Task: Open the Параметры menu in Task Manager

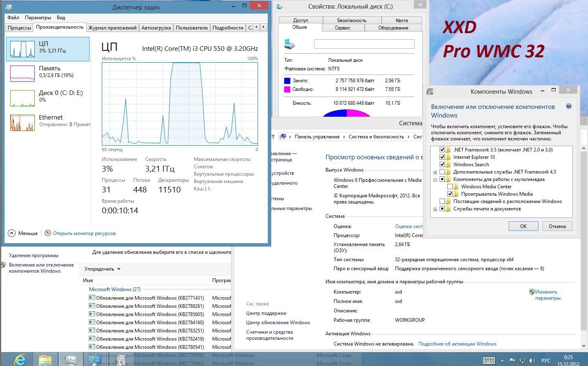Action: coord(38,18)
